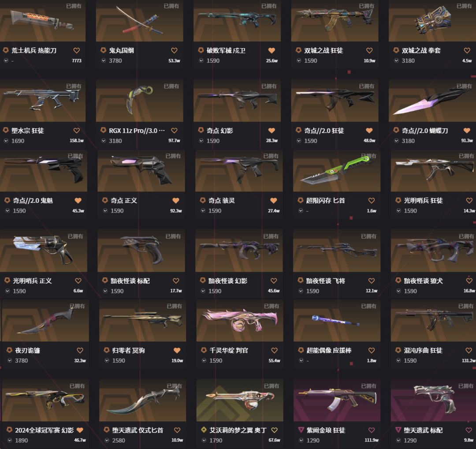The height and width of the screenshot is (449, 476).
Task: Toggle heart on 奇点//2.0 蝴蝶刀
Action: coord(467,131)
